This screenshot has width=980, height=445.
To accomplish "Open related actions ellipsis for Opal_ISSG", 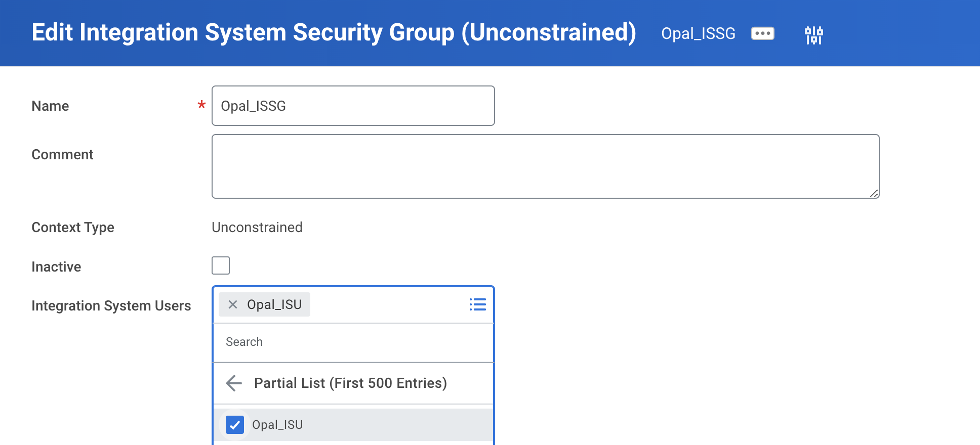I will tap(762, 33).
